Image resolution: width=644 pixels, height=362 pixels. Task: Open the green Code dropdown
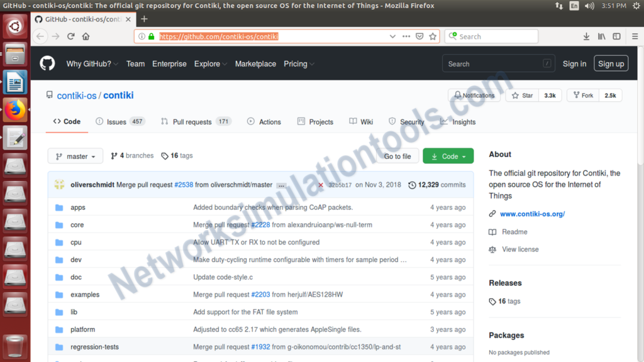point(448,156)
